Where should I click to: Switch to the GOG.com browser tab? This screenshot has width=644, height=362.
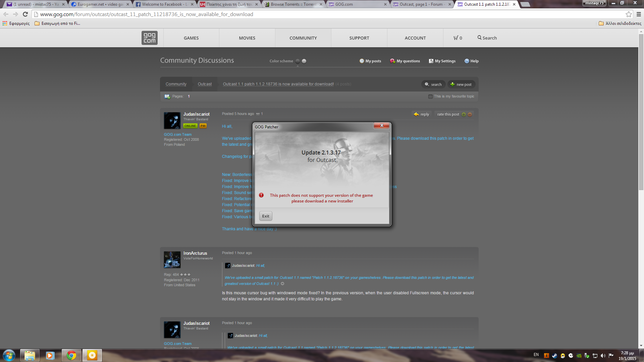pos(357,4)
